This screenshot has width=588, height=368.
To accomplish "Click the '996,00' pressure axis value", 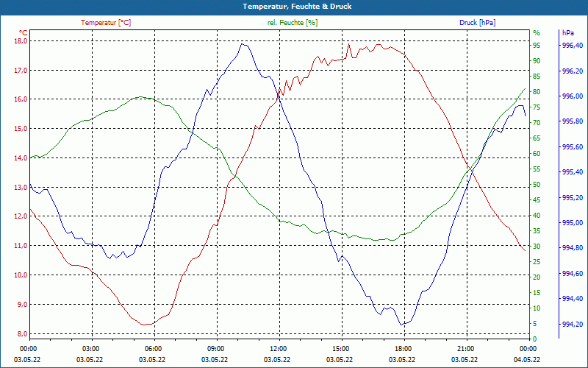I will [x=573, y=96].
